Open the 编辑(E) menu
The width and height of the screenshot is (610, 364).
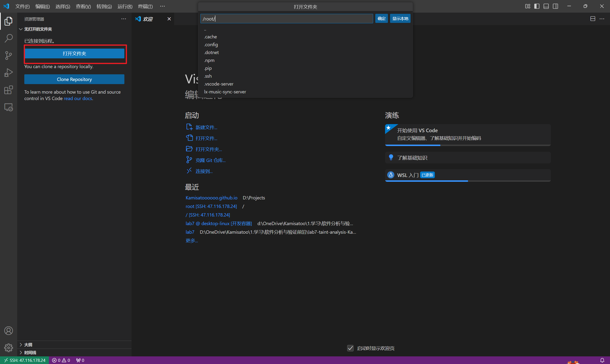click(x=42, y=6)
